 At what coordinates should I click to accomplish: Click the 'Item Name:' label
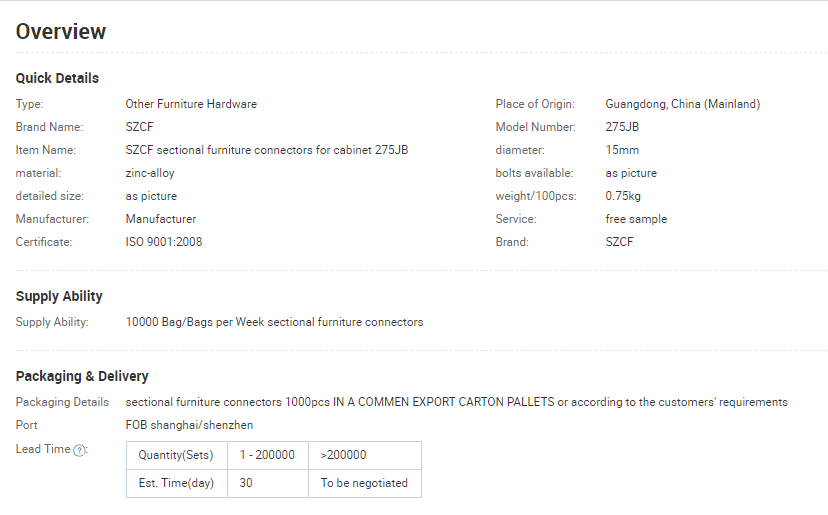46,150
